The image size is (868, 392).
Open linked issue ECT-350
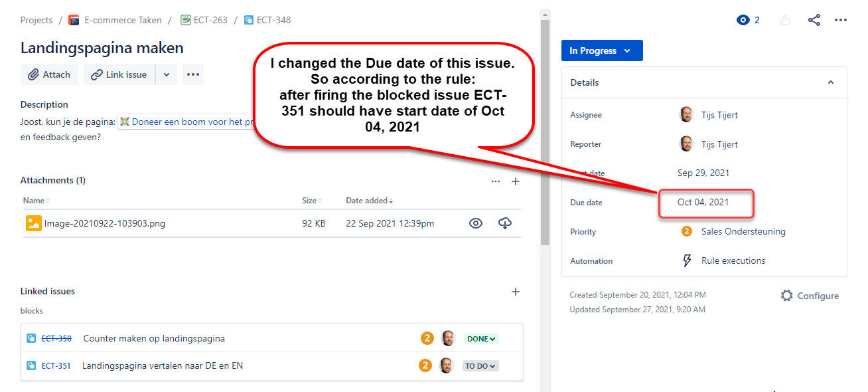(x=56, y=339)
